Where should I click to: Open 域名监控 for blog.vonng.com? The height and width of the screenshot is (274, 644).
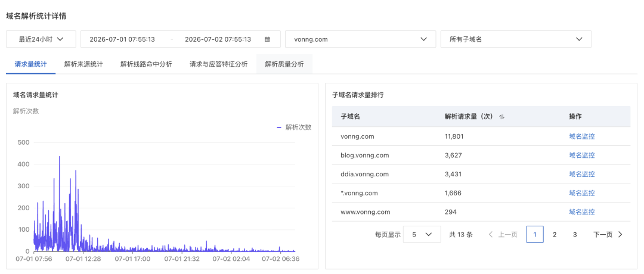pyautogui.click(x=581, y=155)
